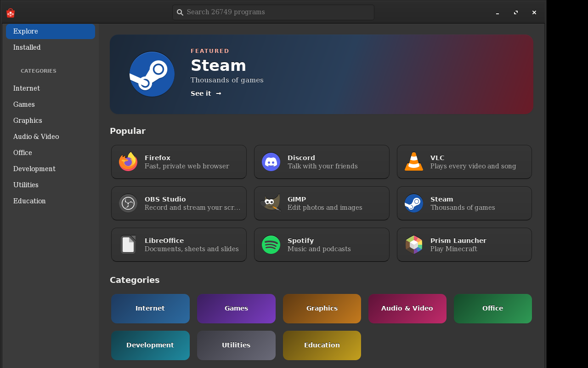This screenshot has width=588, height=368.
Task: Click the LibreOffice document icon
Action: point(128,245)
